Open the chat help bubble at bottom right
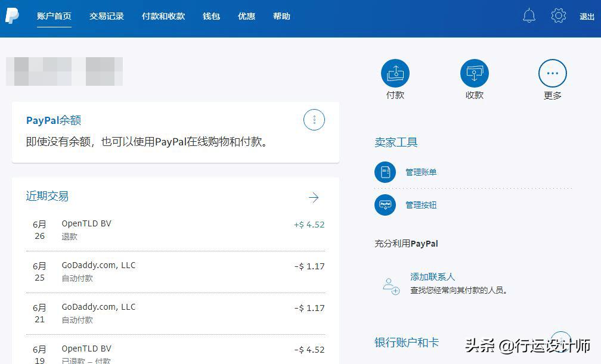 pyautogui.click(x=560, y=341)
